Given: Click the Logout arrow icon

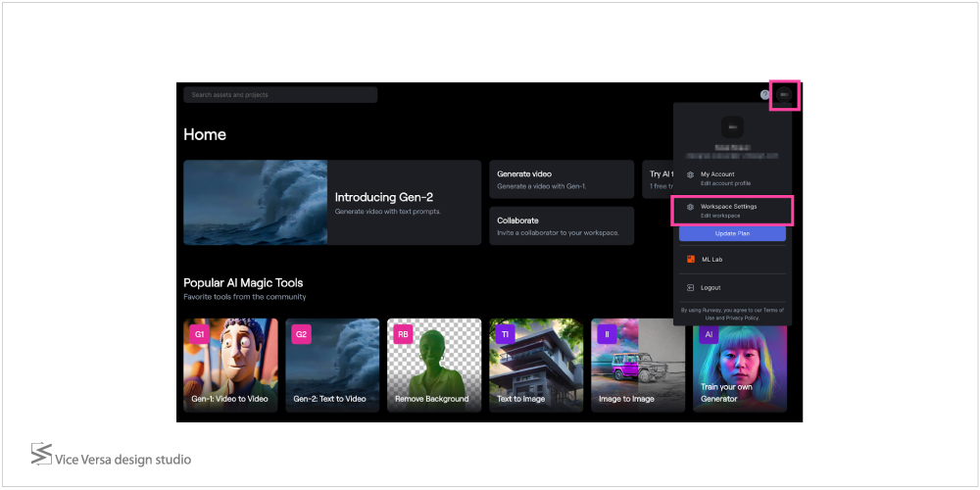Looking at the screenshot, I should (x=691, y=288).
